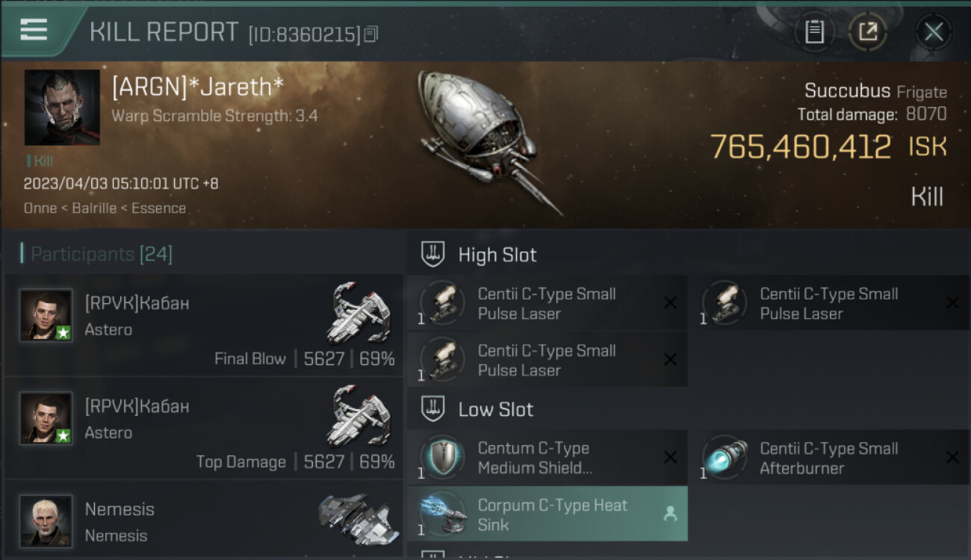Click the Nemesis ship icon
Screen dimensions: 971x560
(355, 518)
